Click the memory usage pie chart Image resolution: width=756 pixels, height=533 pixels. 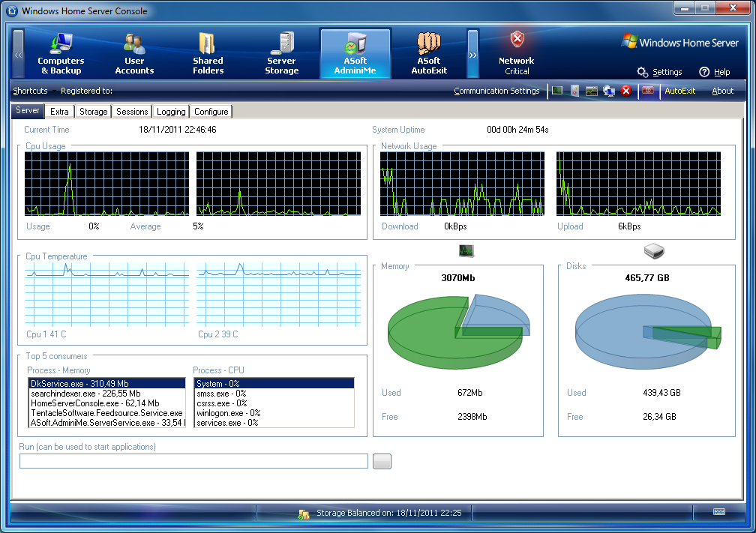pyautogui.click(x=458, y=331)
